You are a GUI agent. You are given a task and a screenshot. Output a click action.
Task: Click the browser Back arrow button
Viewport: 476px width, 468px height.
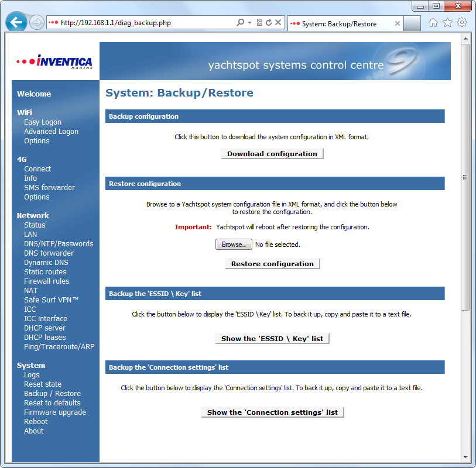pyautogui.click(x=16, y=22)
